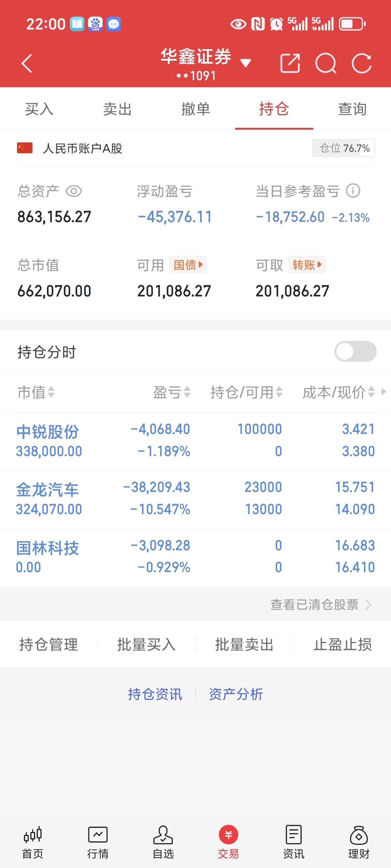This screenshot has width=391, height=868.
Task: Toggle the 持仓分时 switch
Action: (x=355, y=352)
